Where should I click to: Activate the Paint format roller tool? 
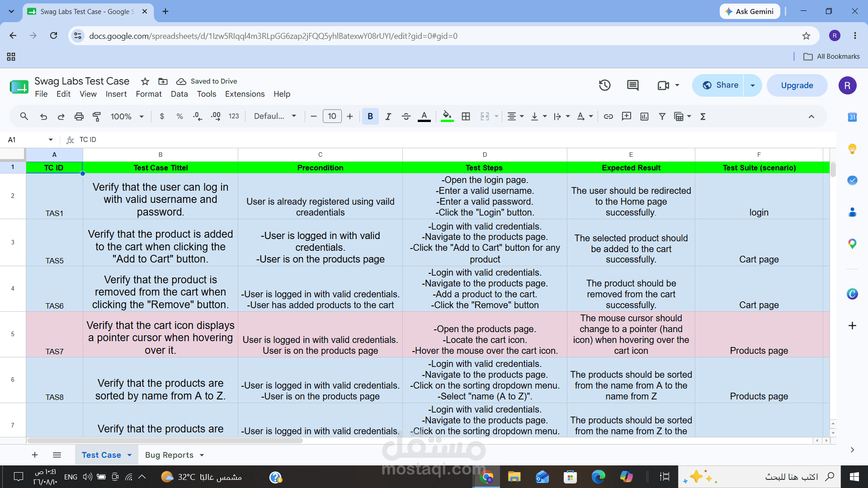97,117
